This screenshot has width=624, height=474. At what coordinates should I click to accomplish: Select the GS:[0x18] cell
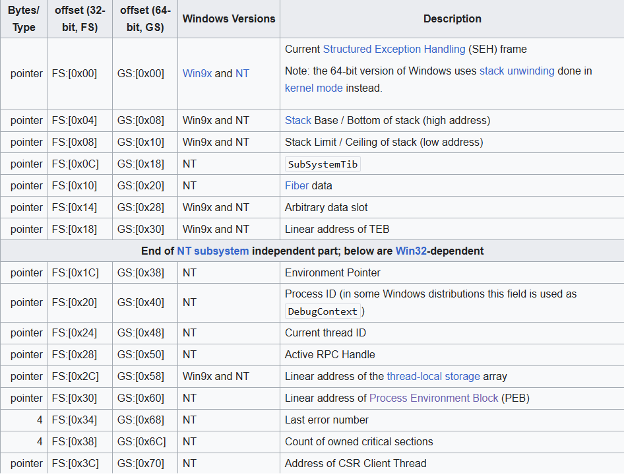tap(145, 164)
